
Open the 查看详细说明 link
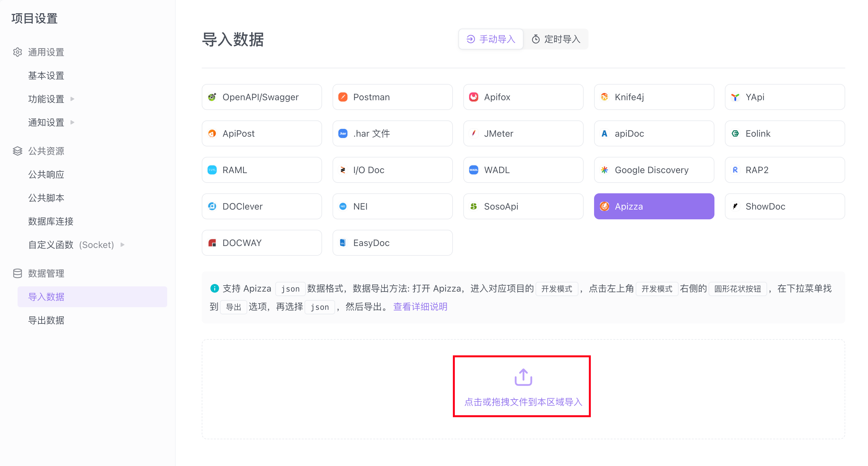(x=420, y=307)
